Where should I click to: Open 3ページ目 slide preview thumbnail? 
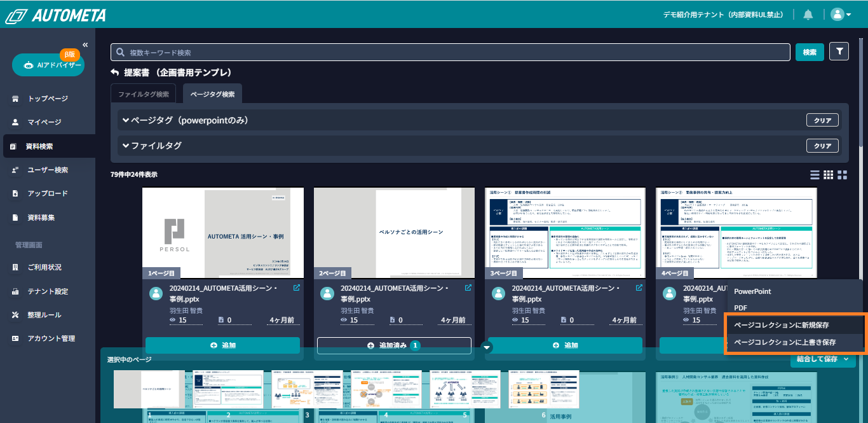[x=565, y=233]
